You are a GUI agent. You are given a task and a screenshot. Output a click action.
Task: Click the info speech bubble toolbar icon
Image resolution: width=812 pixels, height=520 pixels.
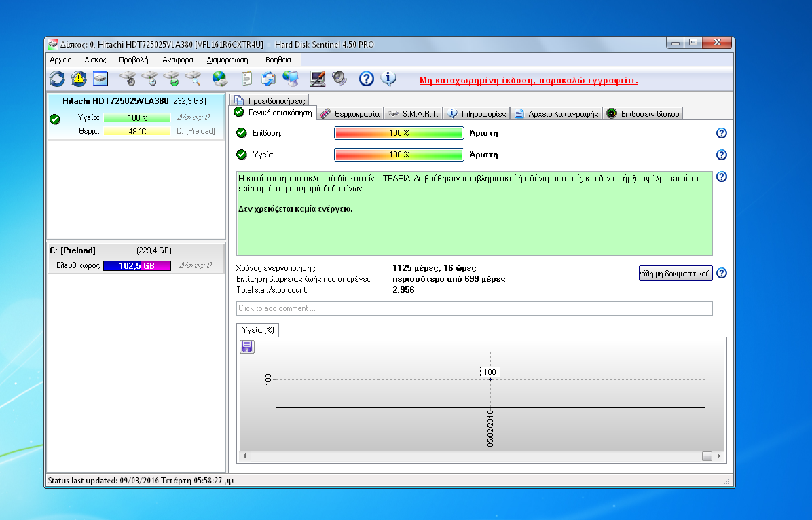point(388,79)
